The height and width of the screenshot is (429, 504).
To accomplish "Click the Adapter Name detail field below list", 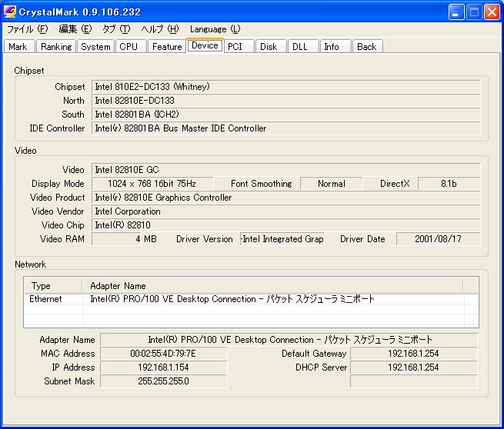I will (x=289, y=340).
